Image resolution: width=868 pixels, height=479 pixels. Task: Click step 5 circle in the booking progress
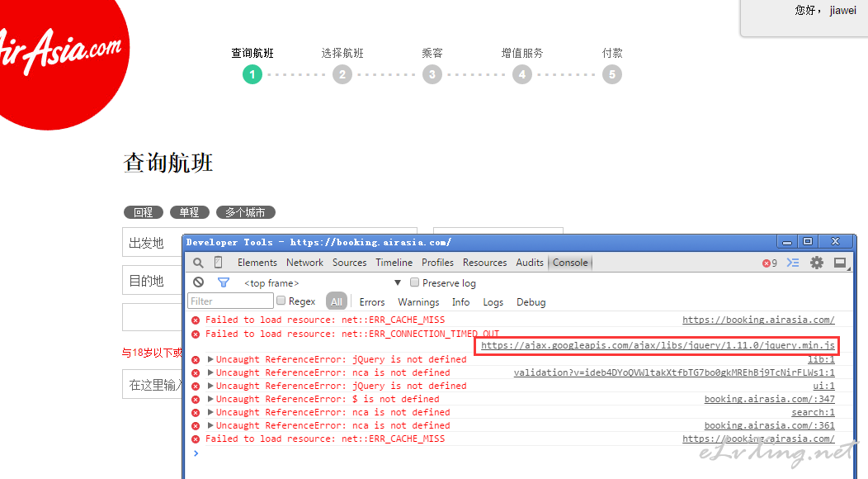[x=611, y=74]
